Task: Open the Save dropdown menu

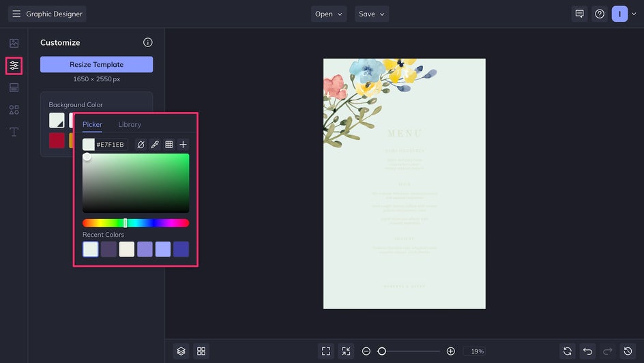Action: coord(372,14)
